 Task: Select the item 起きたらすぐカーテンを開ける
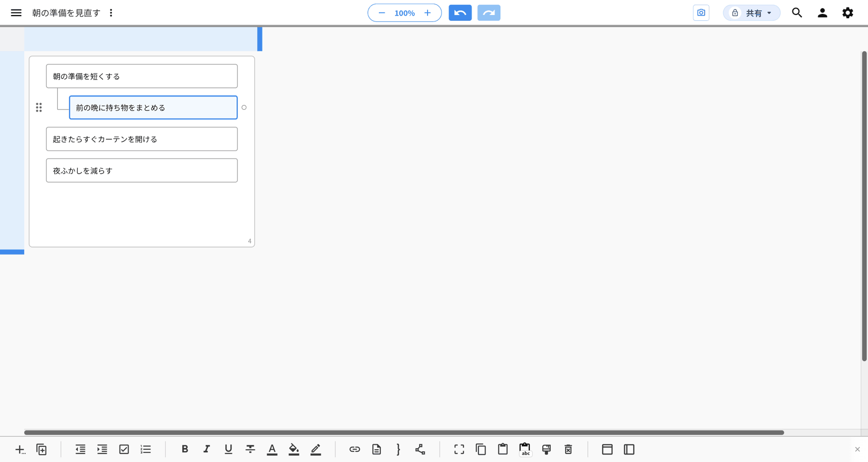click(142, 139)
